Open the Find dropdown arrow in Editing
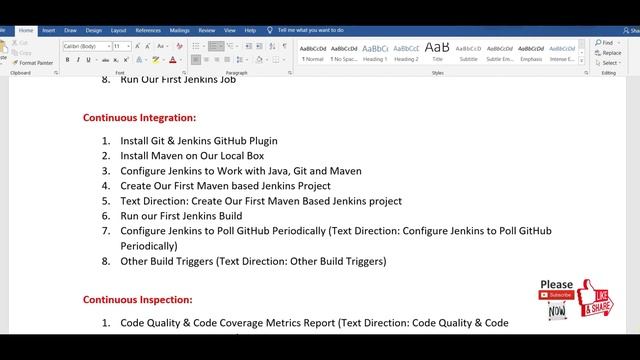Screen dimensions: 640x360 (x=619, y=43)
